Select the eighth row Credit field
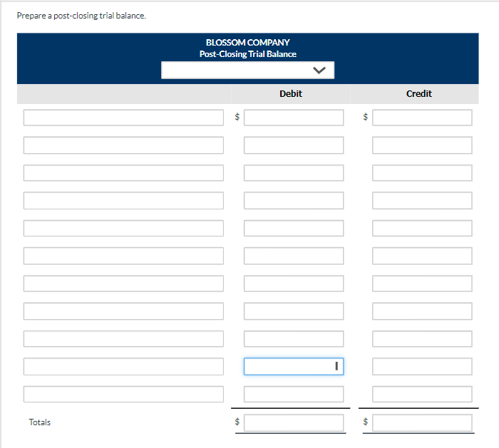Screen dimensions: 499x448 click(422, 311)
